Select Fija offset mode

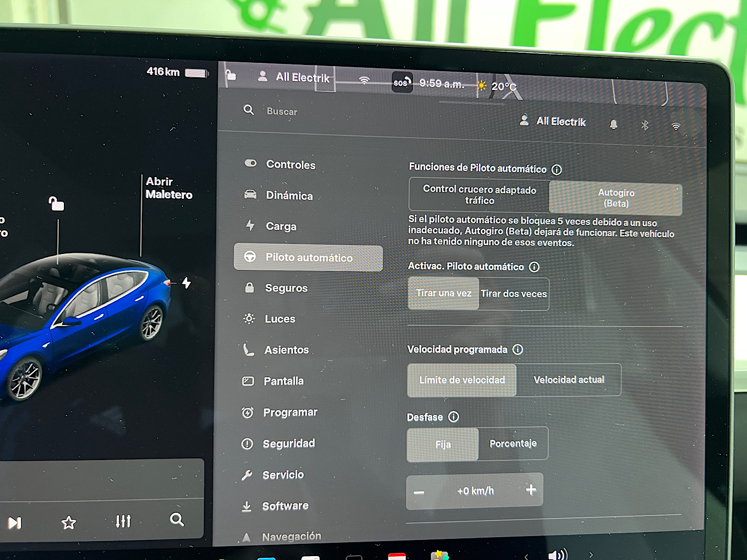click(x=443, y=444)
